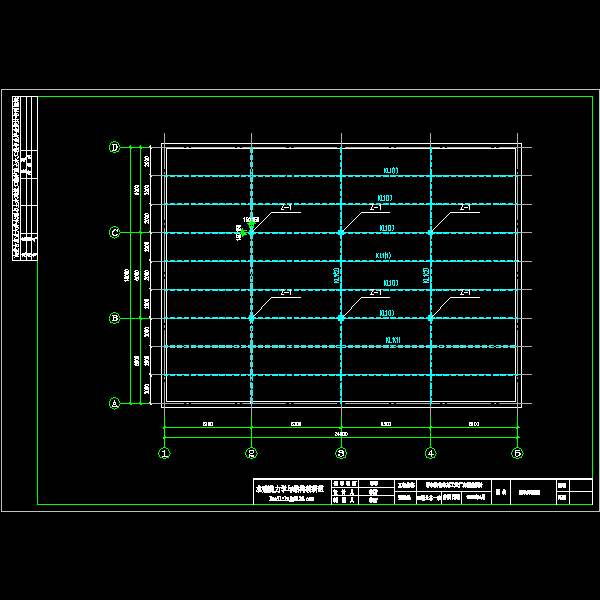Select grid axis bubble C
This screenshot has width=600, height=600.
pos(114,233)
